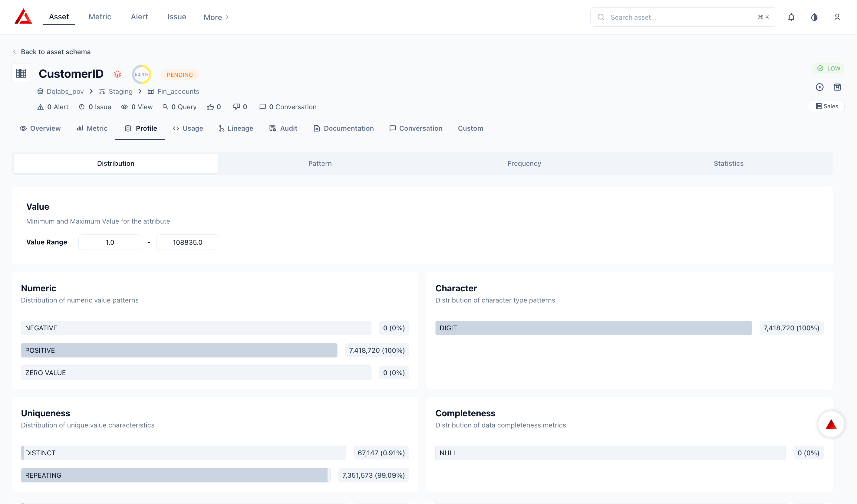Open the Asset top menu
Image resolution: width=857 pixels, height=504 pixels.
tap(59, 17)
